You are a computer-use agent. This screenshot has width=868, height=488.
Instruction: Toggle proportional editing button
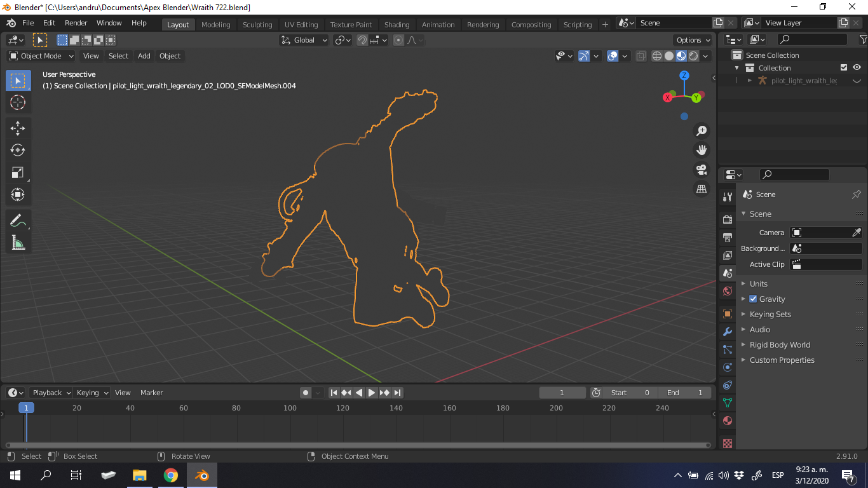click(x=398, y=40)
